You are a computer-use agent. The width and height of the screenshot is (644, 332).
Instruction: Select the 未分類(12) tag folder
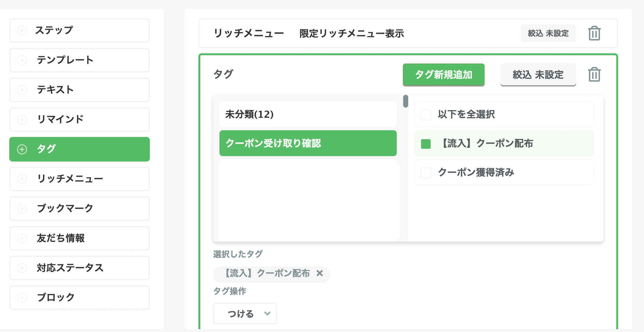(308, 114)
